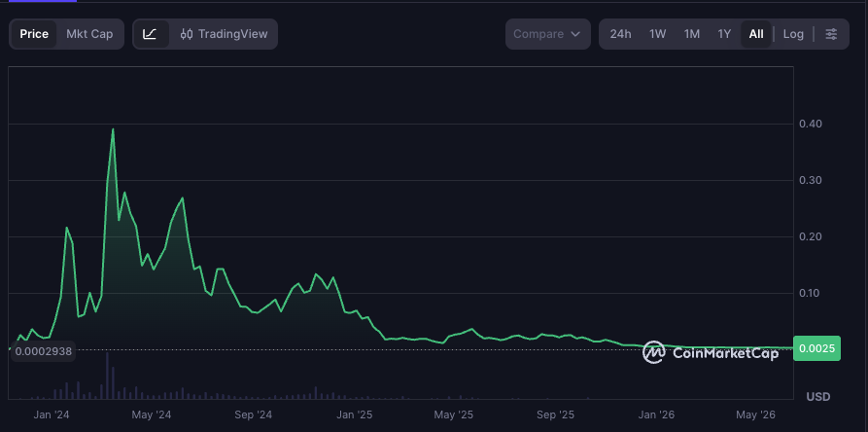Click the May '25 axis label
Viewport: 868px width, 432px height.
453,414
